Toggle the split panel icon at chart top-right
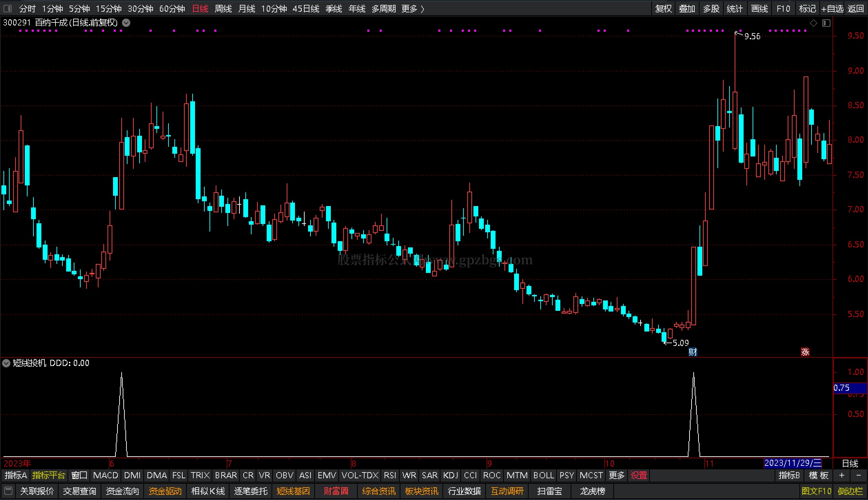The image size is (868, 500). tap(826, 23)
